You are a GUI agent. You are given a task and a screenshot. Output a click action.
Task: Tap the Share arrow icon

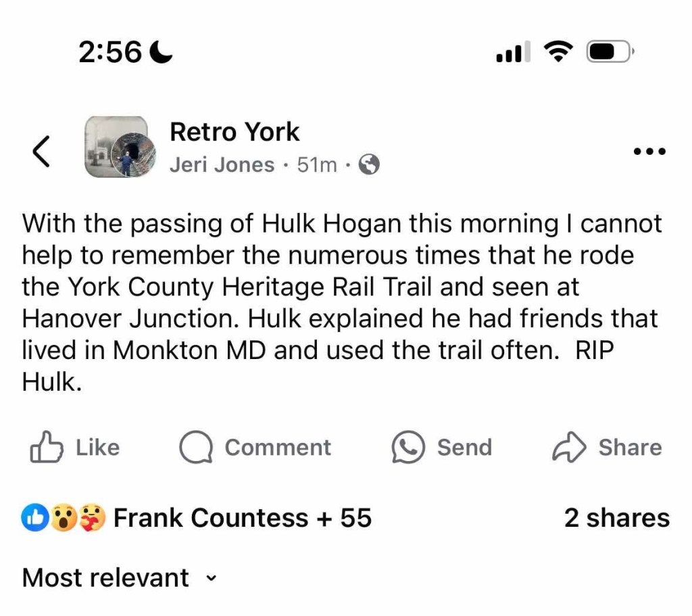tap(569, 448)
